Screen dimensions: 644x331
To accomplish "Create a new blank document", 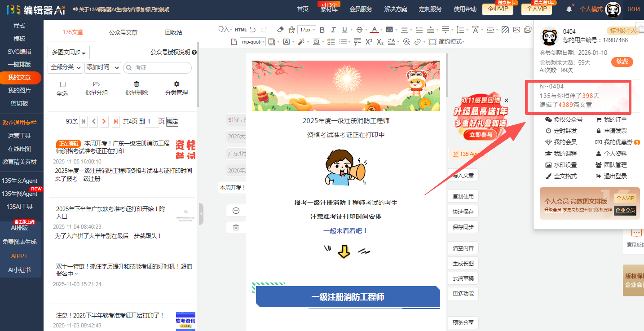I will (234, 42).
